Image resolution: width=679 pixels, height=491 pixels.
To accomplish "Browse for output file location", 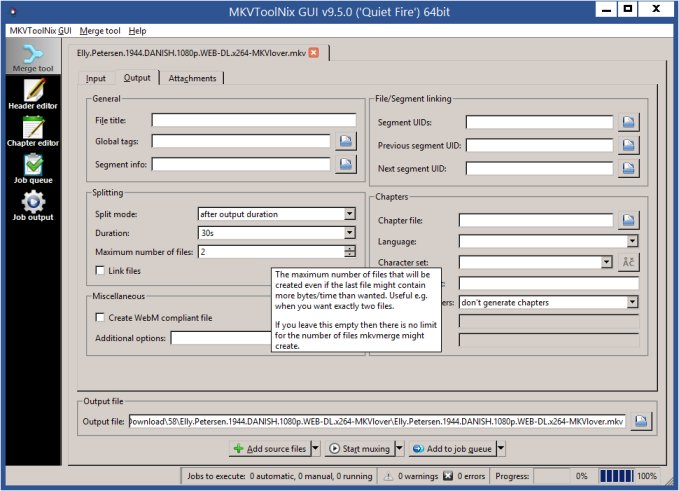I will [640, 422].
